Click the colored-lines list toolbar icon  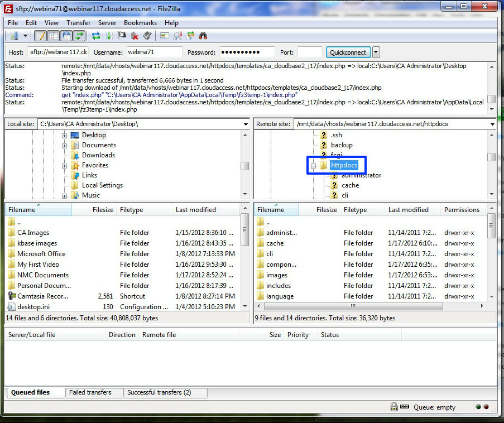click(165, 36)
